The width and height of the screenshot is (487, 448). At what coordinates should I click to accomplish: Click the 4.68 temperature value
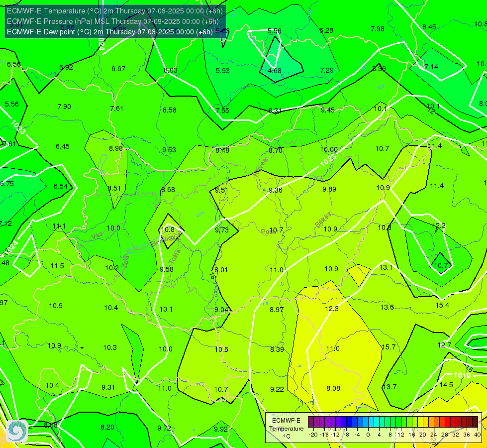(x=275, y=71)
